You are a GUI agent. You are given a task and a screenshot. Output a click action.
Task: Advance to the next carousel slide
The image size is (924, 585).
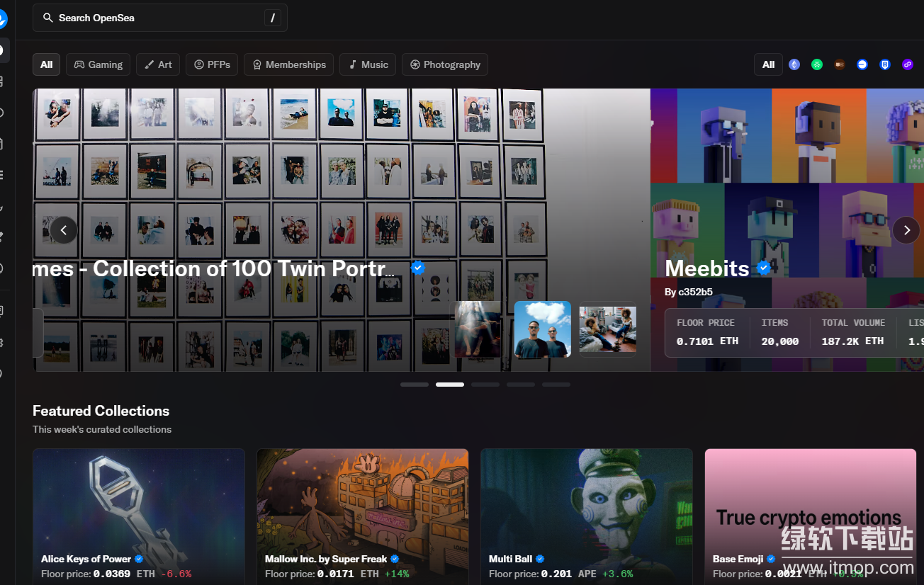[906, 230]
